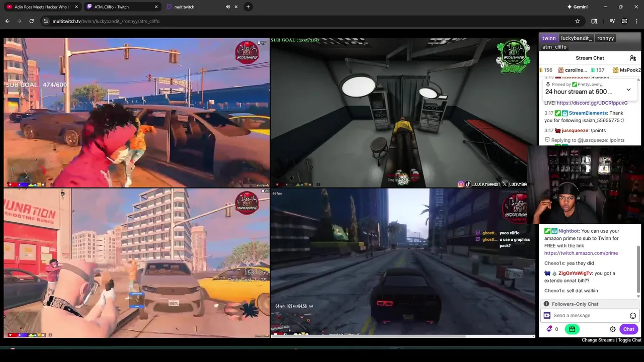
Task: Click bottom-right driving car stream
Action: (403, 263)
